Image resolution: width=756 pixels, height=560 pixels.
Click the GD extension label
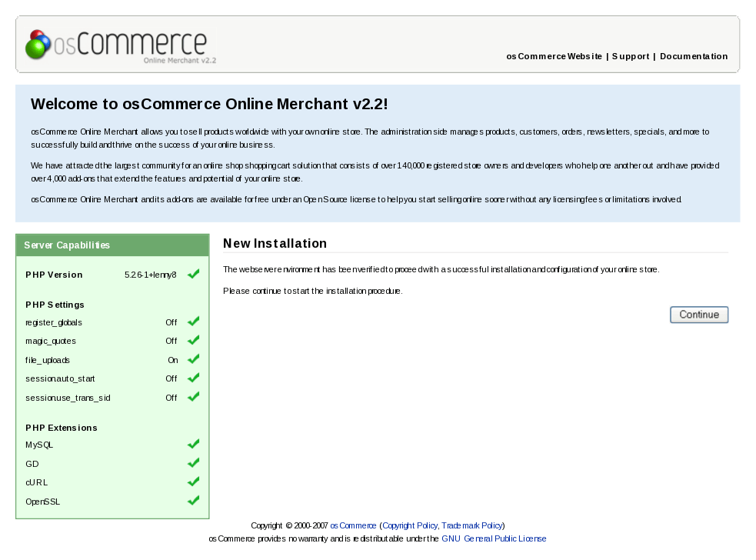(x=32, y=464)
